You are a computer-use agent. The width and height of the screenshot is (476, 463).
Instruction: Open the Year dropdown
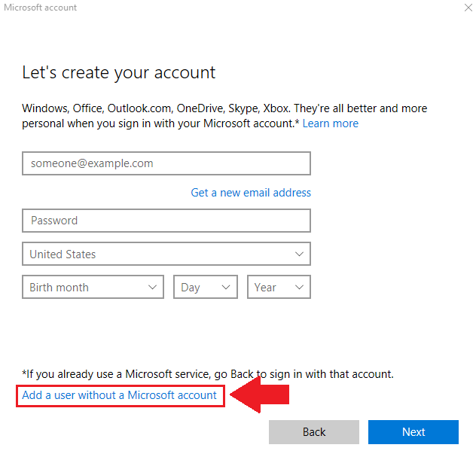pos(279,287)
